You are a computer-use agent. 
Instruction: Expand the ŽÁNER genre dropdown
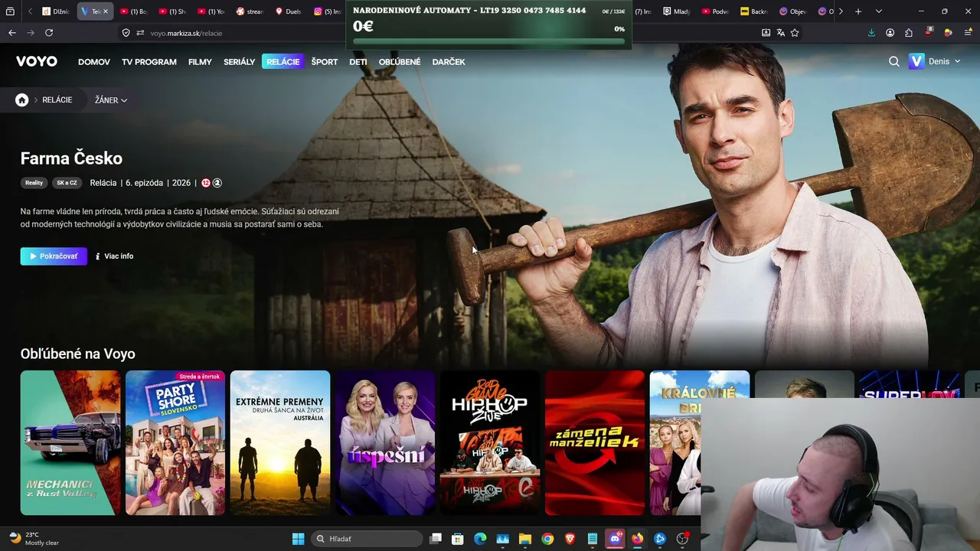[111, 100]
